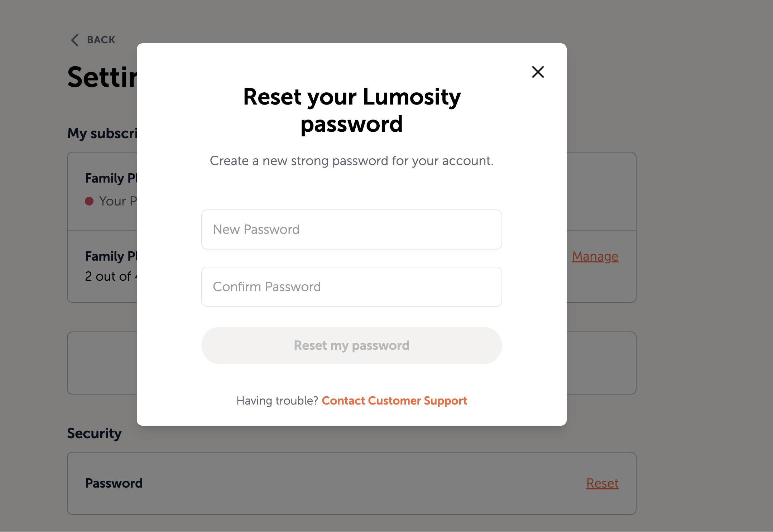Open Contact Customer Support
Image resolution: width=773 pixels, height=532 pixels.
click(x=394, y=401)
